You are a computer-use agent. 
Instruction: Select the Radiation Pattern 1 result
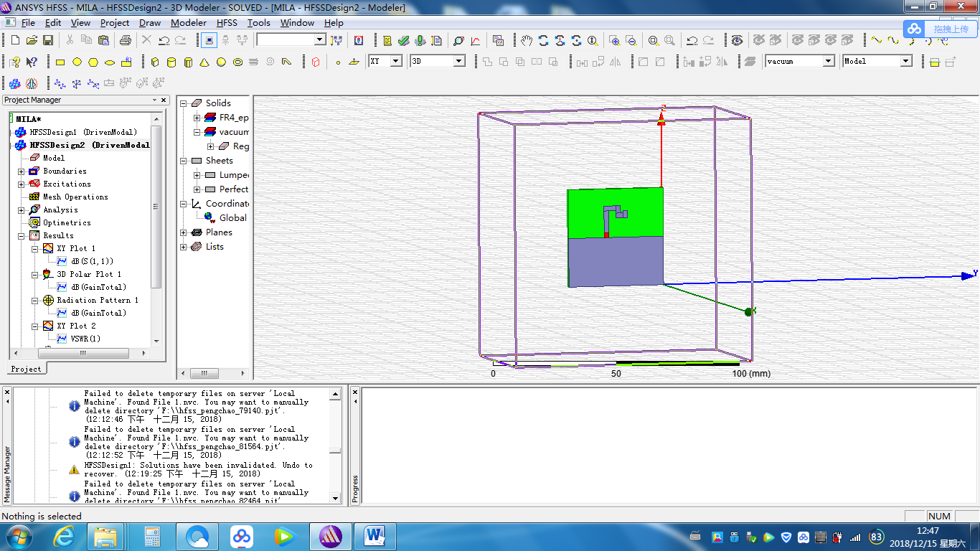[98, 300]
